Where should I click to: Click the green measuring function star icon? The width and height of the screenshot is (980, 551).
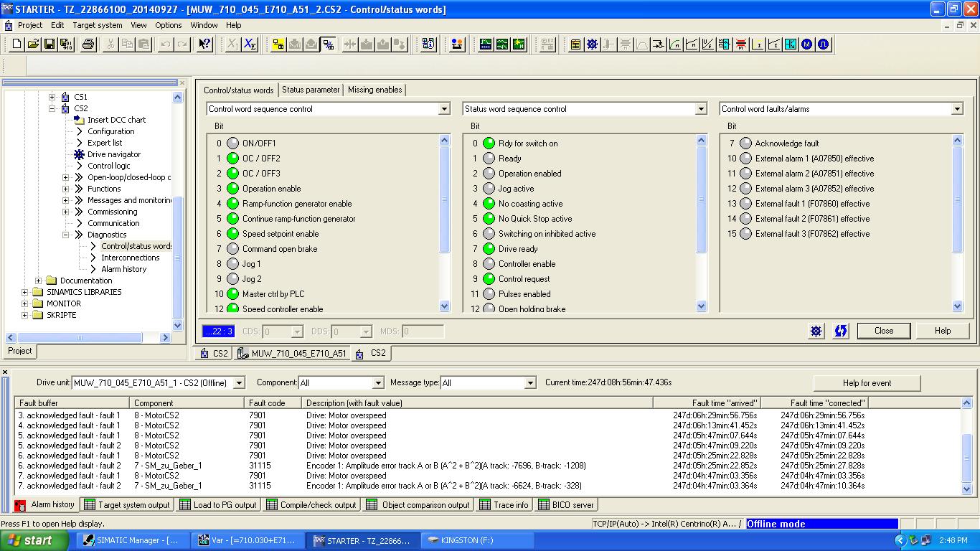click(519, 44)
